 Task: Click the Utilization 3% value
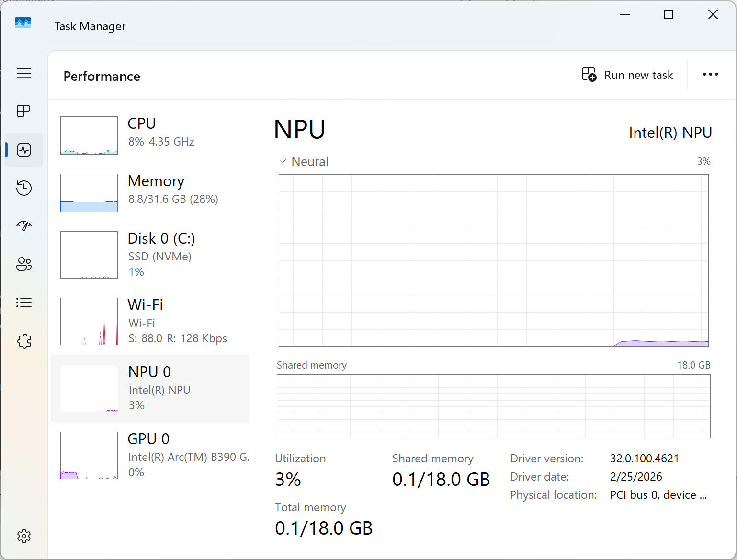[288, 479]
